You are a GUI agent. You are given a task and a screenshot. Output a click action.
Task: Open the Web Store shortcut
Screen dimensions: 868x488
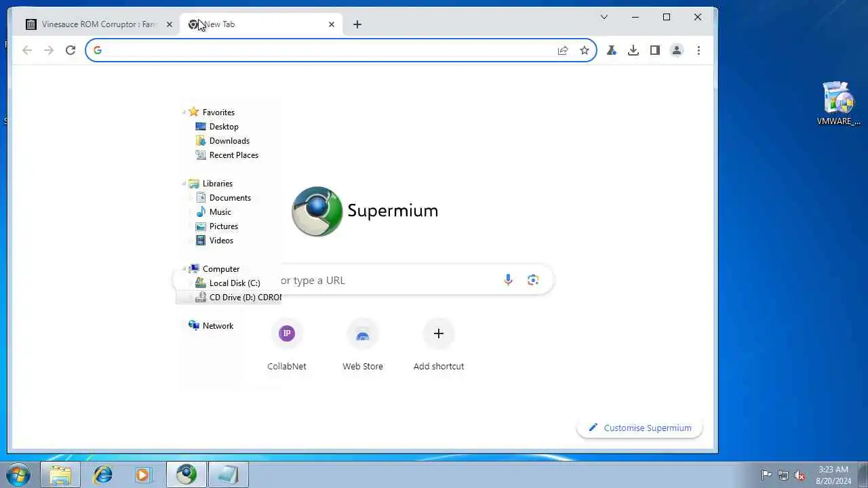click(x=363, y=346)
